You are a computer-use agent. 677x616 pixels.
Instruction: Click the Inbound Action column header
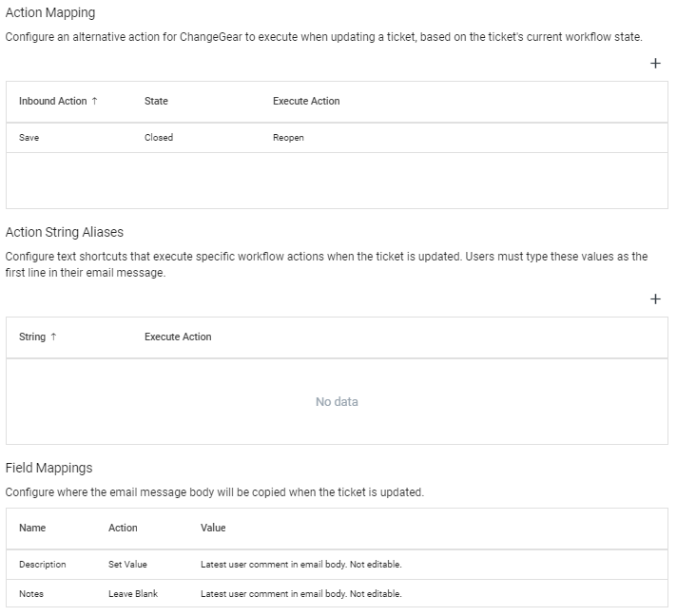click(x=52, y=101)
